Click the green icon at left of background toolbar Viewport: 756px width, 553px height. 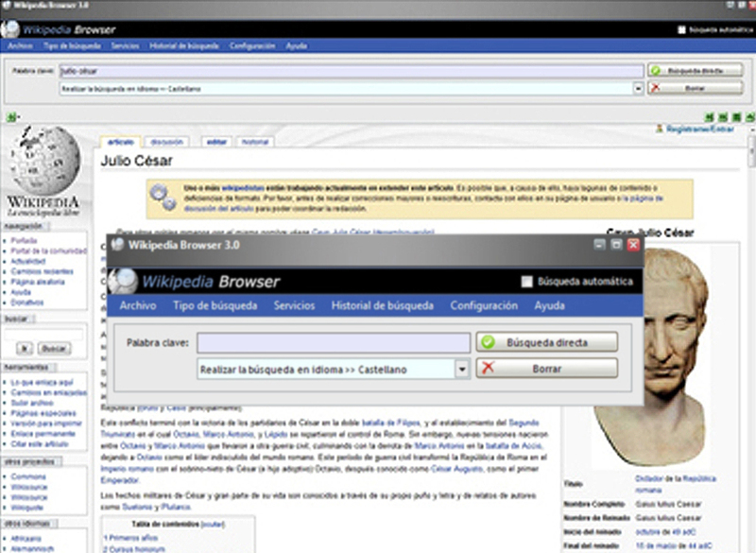11,117
